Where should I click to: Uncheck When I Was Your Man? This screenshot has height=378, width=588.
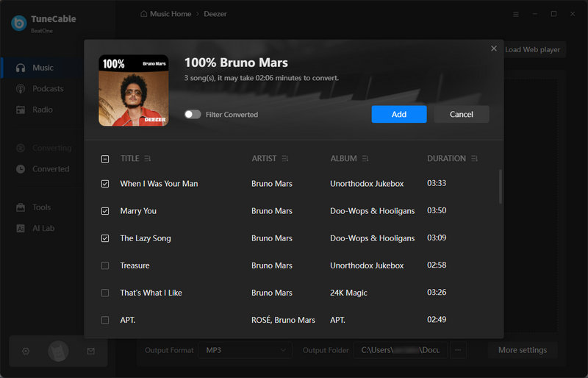coord(105,184)
